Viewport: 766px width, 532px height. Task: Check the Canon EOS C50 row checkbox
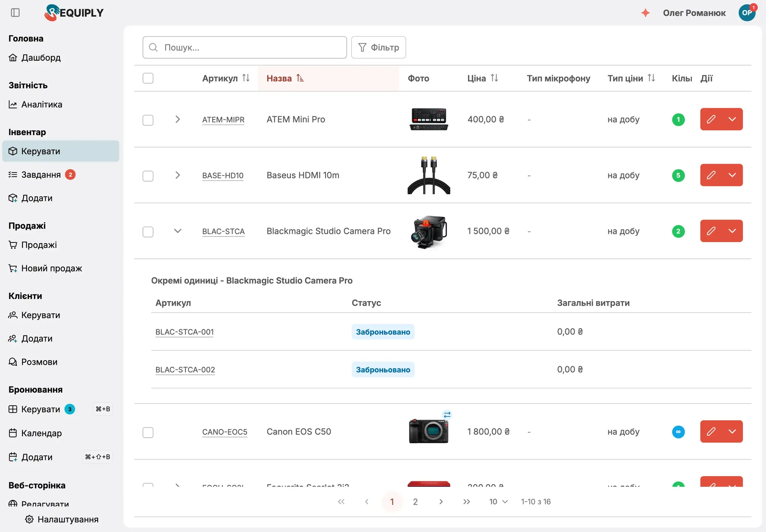pyautogui.click(x=148, y=432)
